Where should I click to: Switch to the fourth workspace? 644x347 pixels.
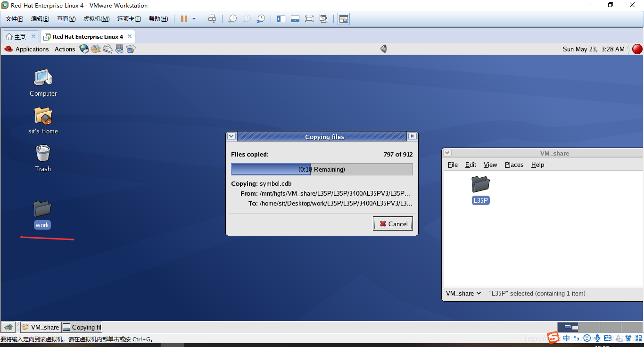tap(632, 327)
